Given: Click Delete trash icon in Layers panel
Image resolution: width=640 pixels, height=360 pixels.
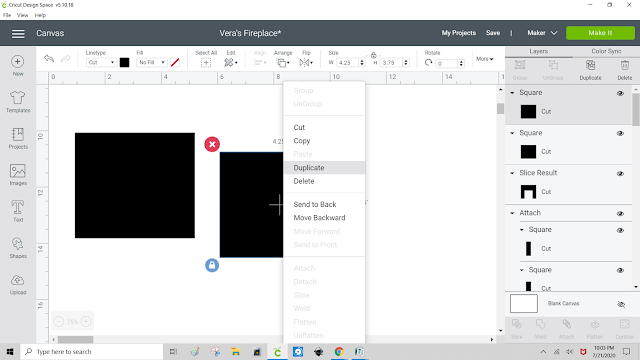Looking at the screenshot, I should coord(624,70).
